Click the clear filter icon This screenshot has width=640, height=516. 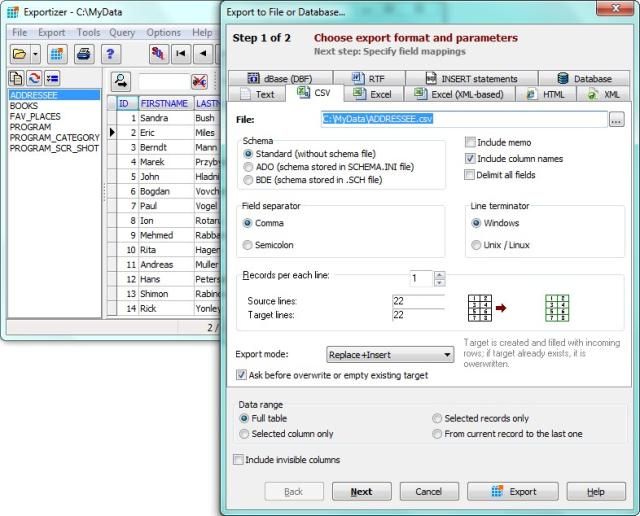coord(199,81)
